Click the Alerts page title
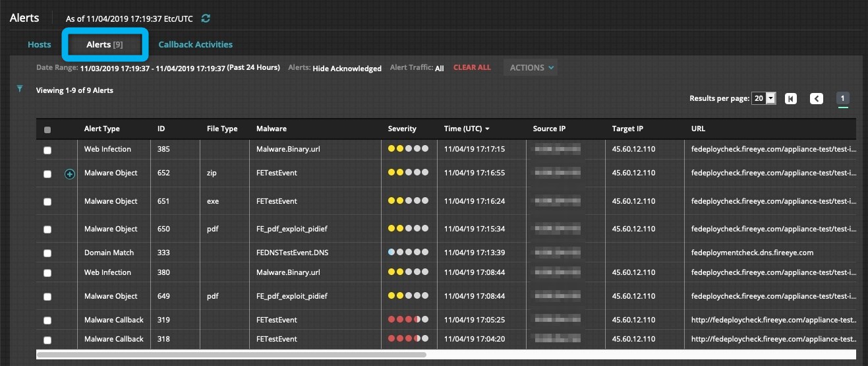This screenshot has height=366, width=868. tap(24, 18)
